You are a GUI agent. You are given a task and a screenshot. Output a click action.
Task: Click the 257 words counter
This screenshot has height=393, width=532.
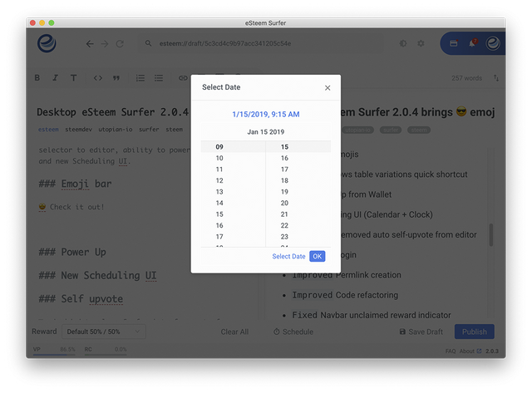click(466, 78)
